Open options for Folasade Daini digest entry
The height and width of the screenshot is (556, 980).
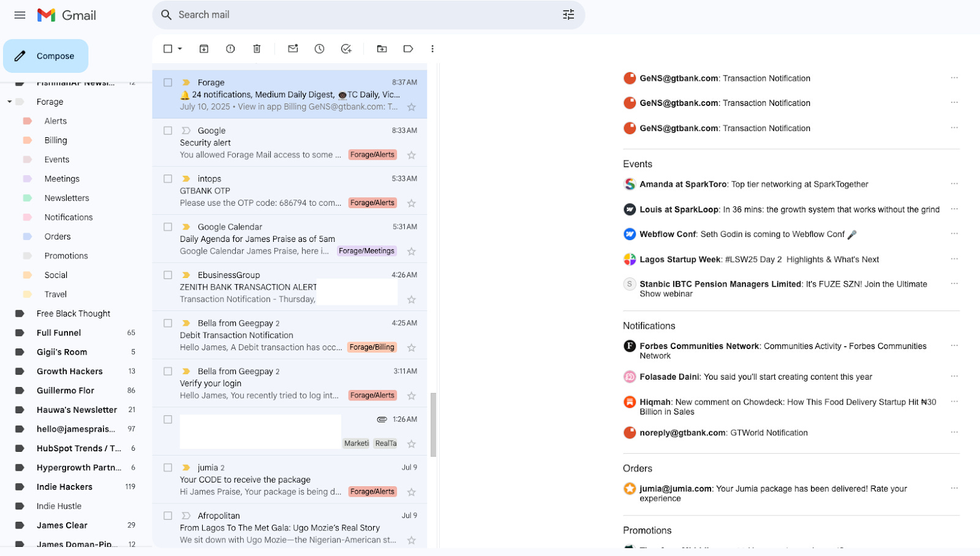pos(954,377)
